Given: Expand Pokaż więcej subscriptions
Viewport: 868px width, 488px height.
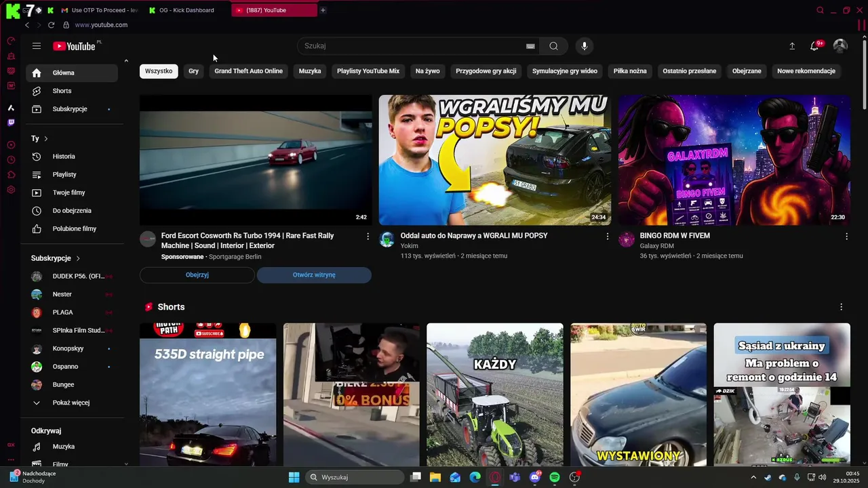Looking at the screenshot, I should (71, 403).
